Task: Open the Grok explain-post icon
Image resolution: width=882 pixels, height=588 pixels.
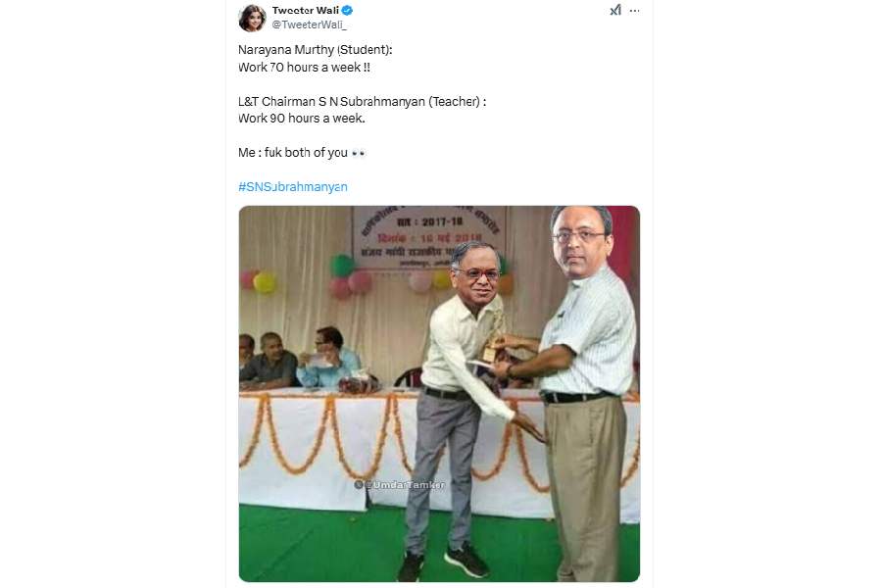Action: 616,11
